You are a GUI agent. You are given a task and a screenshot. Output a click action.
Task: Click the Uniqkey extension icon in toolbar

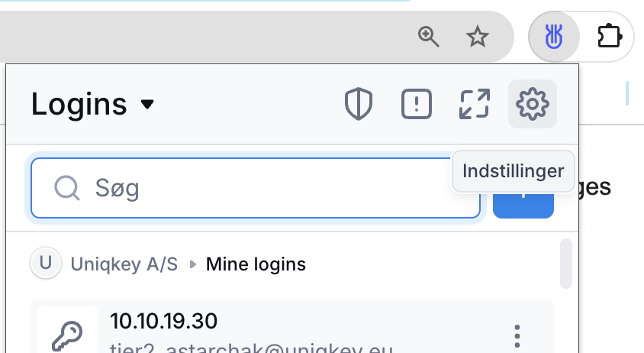coord(554,37)
